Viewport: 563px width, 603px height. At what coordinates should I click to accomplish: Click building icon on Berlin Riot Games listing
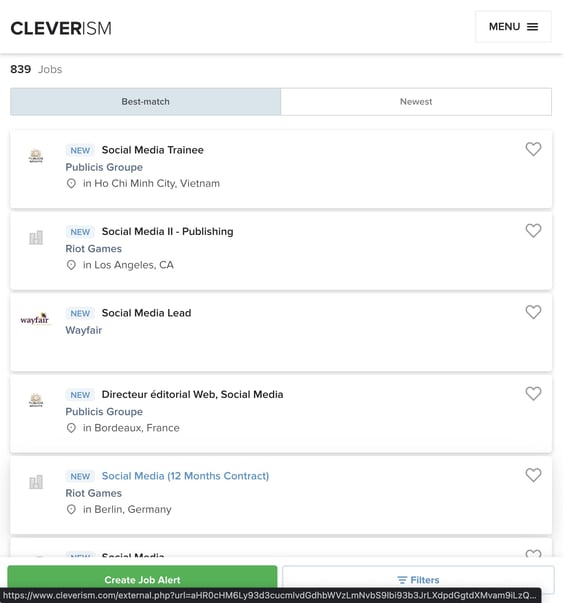coord(36,482)
